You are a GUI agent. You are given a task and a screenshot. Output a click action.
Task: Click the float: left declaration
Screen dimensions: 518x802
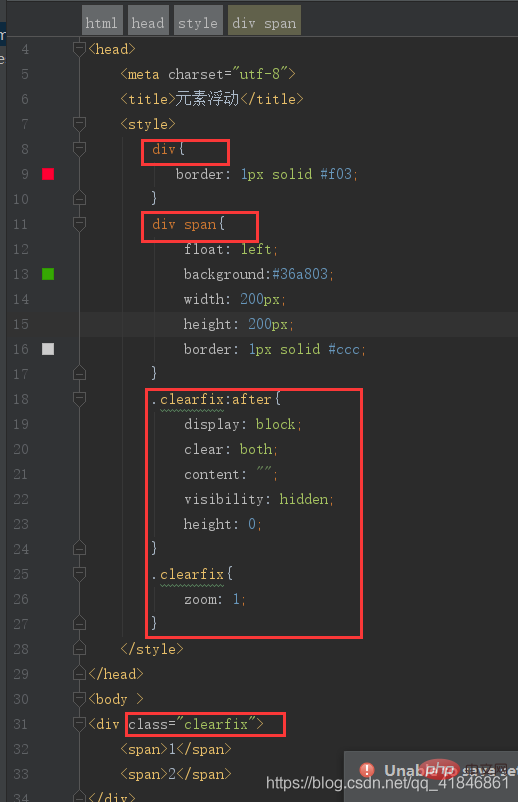pyautogui.click(x=231, y=249)
